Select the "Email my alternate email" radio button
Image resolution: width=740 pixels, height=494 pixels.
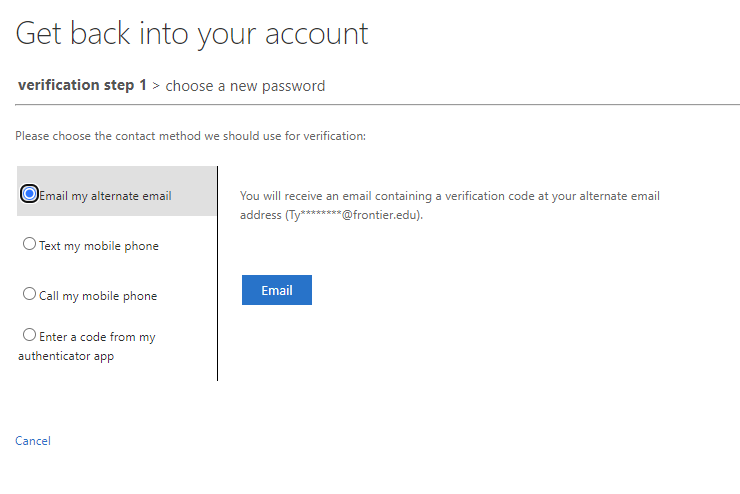coord(30,194)
